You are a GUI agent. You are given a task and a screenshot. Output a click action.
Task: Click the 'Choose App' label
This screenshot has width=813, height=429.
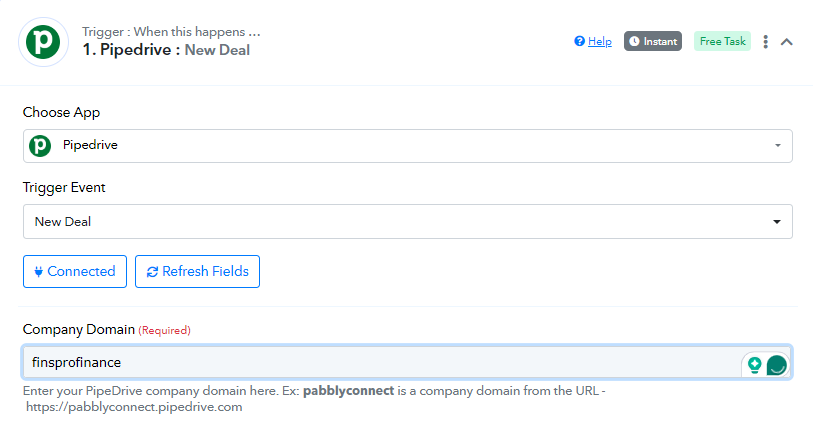pos(61,113)
